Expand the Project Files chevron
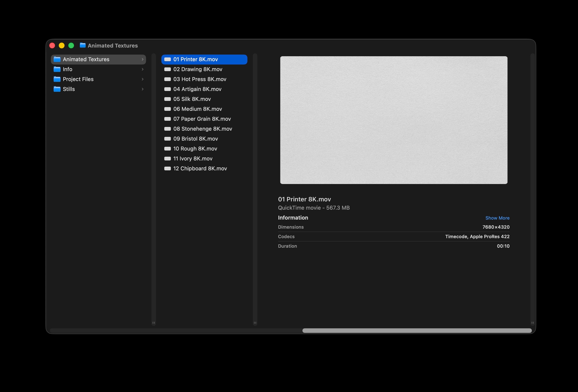Image resolution: width=578 pixels, height=392 pixels. (x=143, y=79)
